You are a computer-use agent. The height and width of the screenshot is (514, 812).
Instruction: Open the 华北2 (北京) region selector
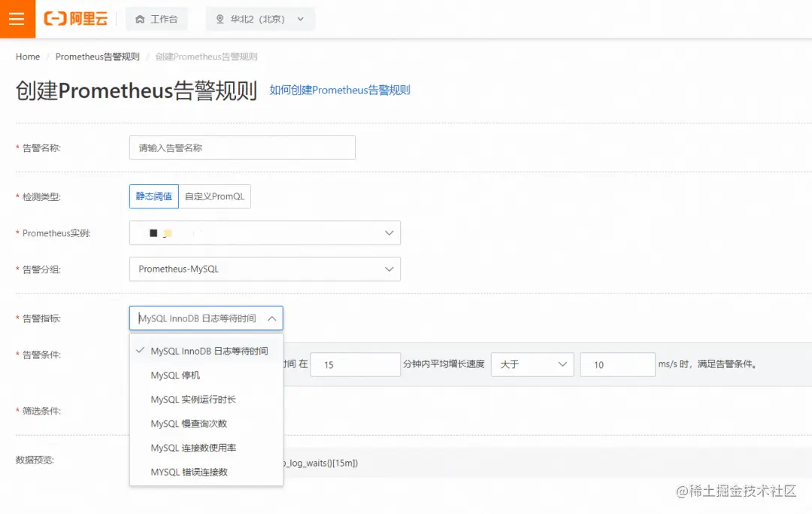pos(260,19)
